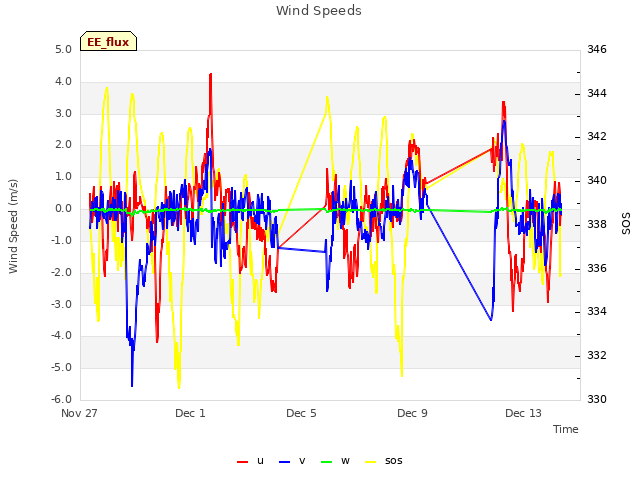This screenshot has height=480, width=640.
Task: Click the 'Time' axis label
Action: [565, 429]
